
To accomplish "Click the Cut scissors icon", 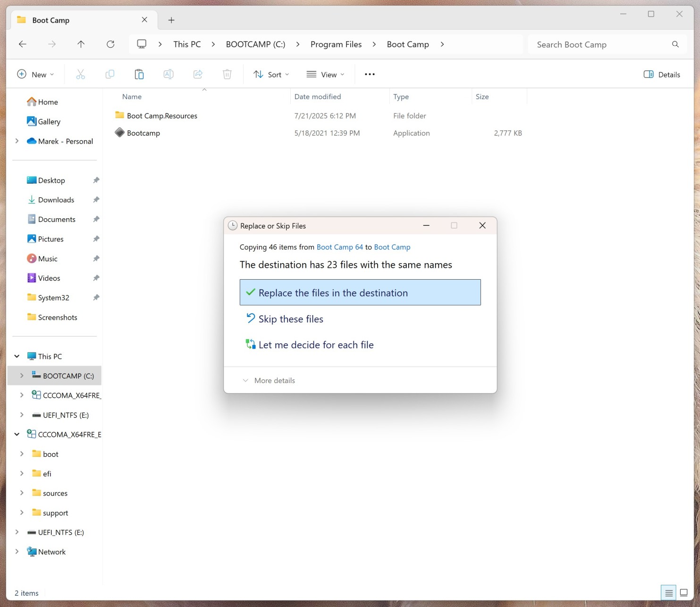I will [81, 74].
